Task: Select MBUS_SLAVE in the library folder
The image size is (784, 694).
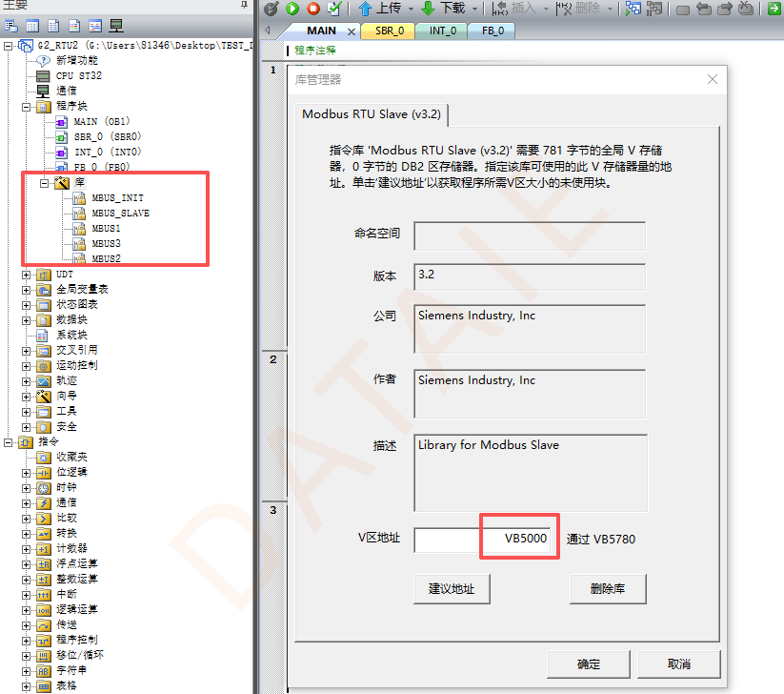Action: 120,214
